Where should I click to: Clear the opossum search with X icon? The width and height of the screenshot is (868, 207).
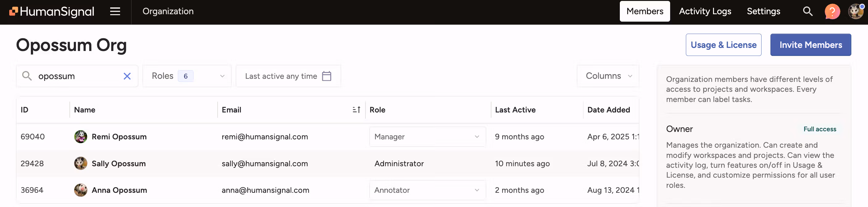pyautogui.click(x=127, y=76)
